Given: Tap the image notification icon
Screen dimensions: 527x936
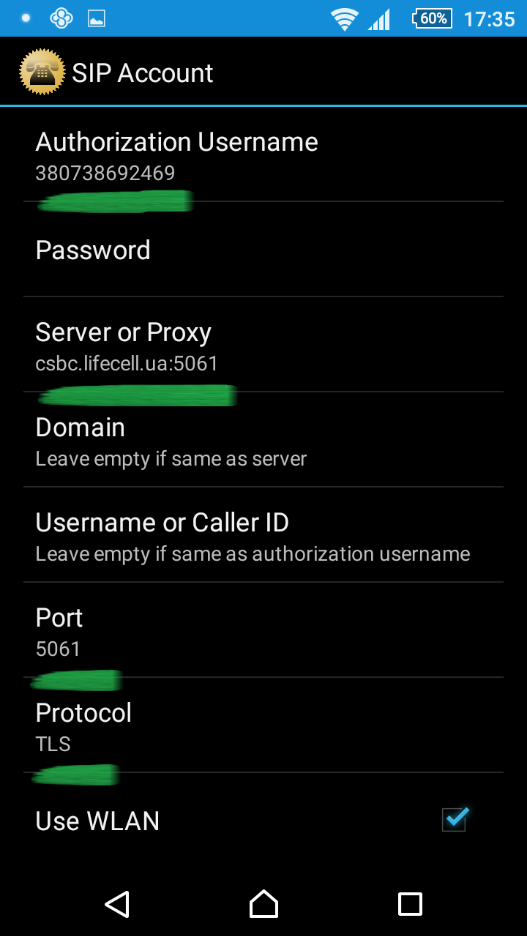Looking at the screenshot, I should pos(96,19).
